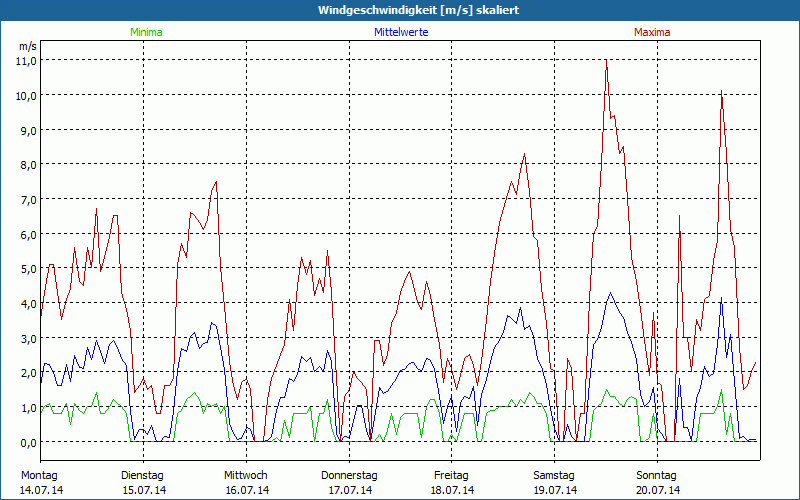
Task: Click the red 8,3 peak on Freitag
Action: 524,154
